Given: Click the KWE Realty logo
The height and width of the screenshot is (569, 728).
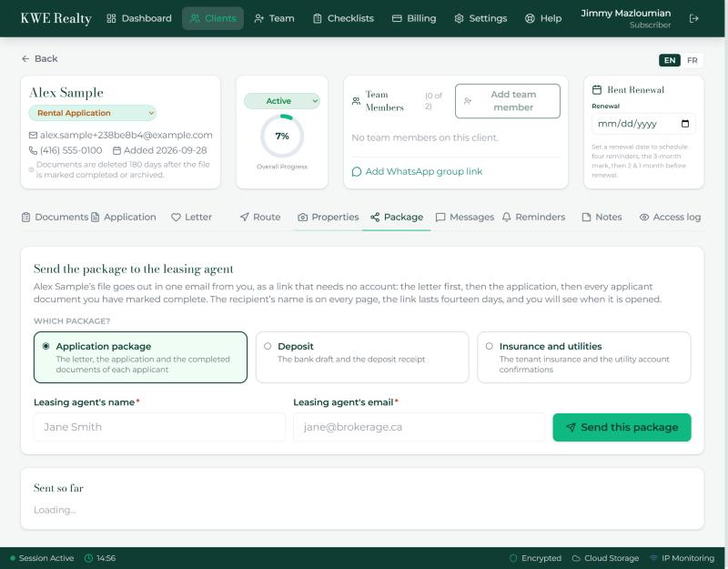Looking at the screenshot, I should (56, 18).
